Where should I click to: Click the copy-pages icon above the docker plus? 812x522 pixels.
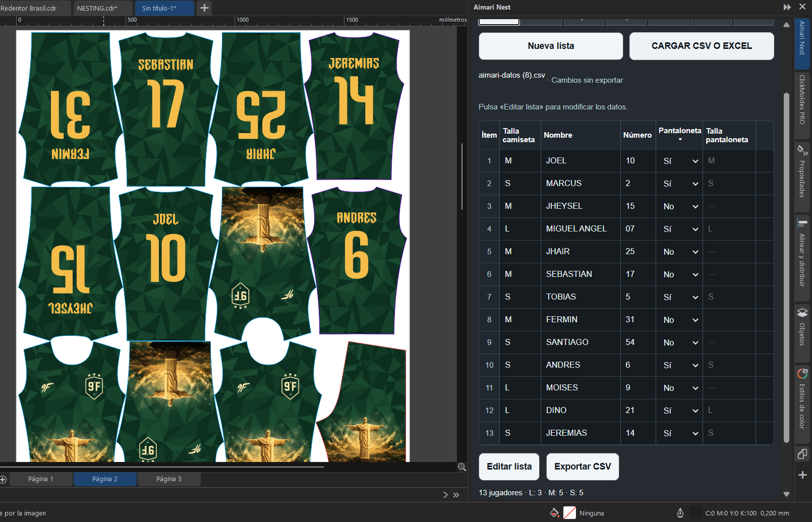tap(802, 454)
